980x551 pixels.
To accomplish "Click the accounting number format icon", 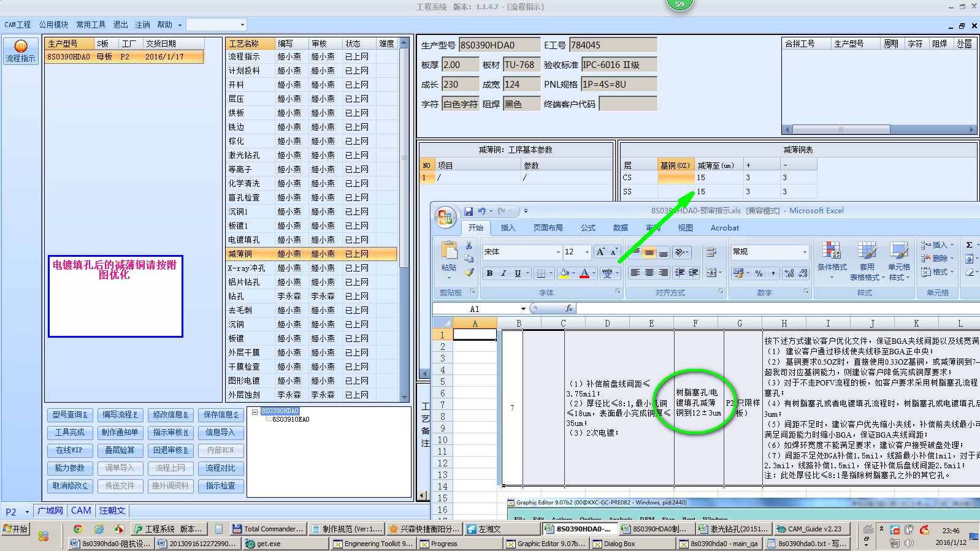I will pyautogui.click(x=738, y=273).
